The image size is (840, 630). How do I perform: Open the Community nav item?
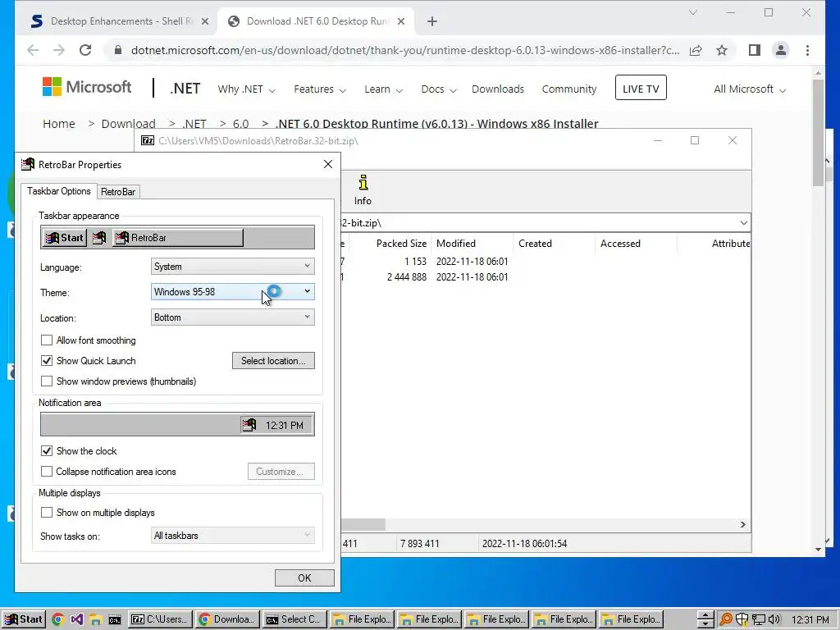569,89
